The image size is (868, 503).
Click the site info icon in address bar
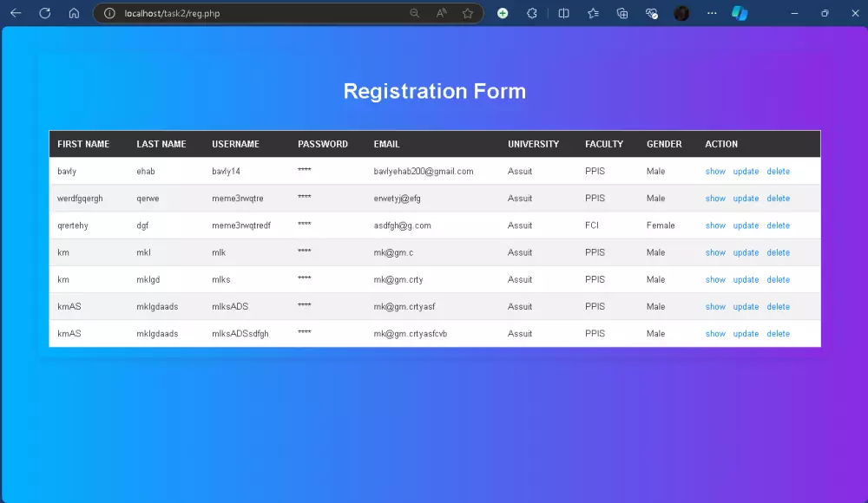pyautogui.click(x=108, y=13)
